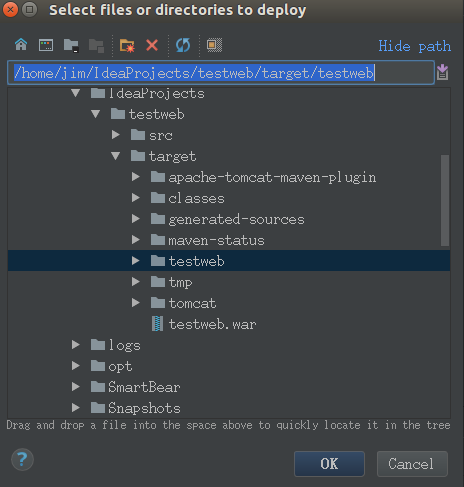Select the target folder name

pos(172,156)
